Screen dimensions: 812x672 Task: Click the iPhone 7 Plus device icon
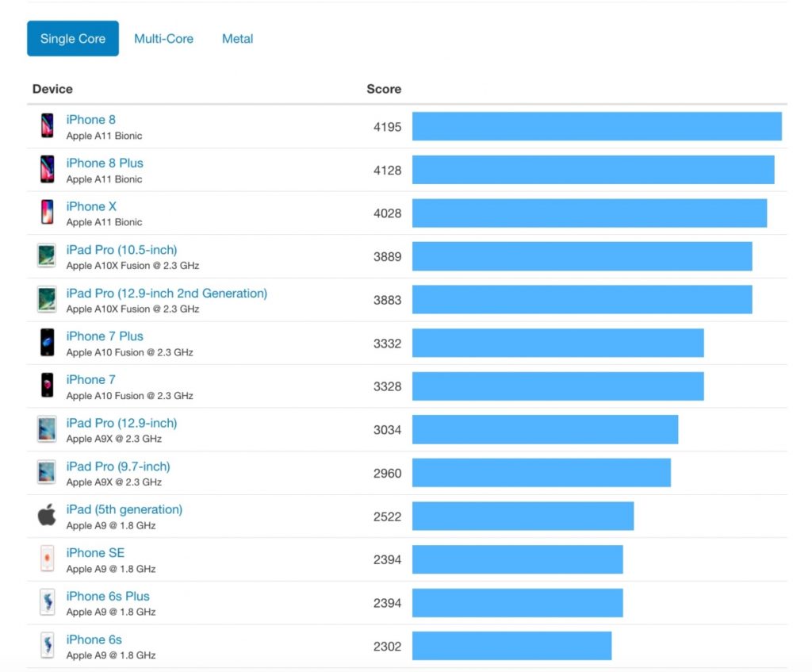coord(47,343)
